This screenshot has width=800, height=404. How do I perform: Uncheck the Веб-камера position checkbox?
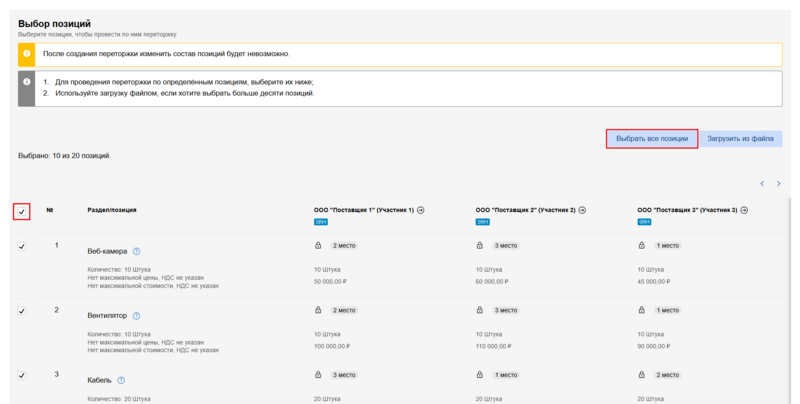point(22,246)
